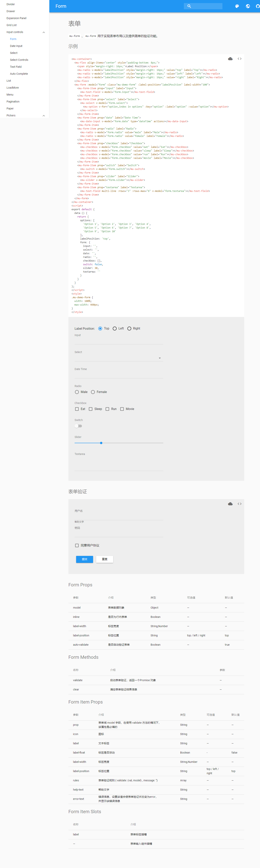This screenshot has height=868, width=260.
Task: Focus the 用户名 username field
Action: coord(119,517)
